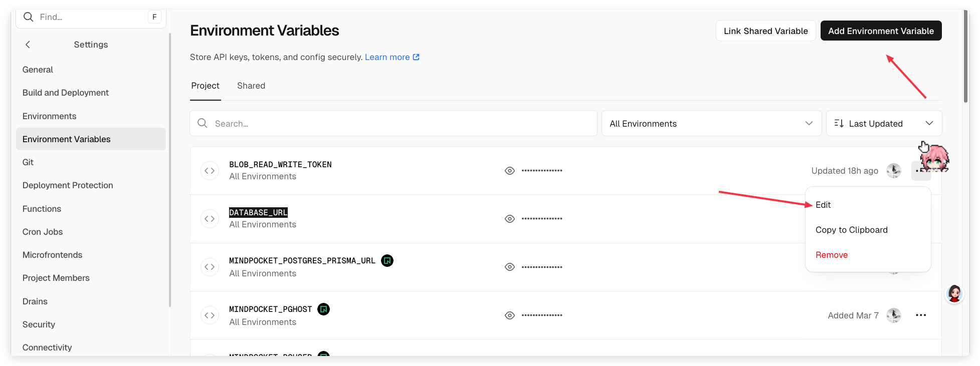Select Edit from the context menu
The width and height of the screenshot is (980, 366).
click(823, 205)
